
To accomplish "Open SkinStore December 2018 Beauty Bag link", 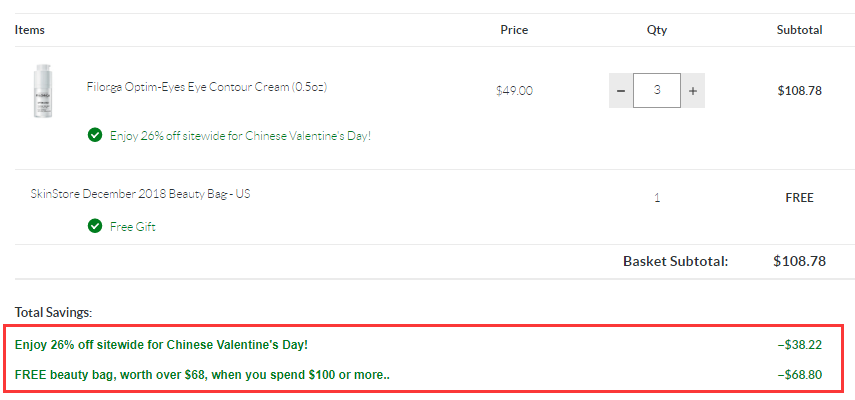I will point(141,193).
